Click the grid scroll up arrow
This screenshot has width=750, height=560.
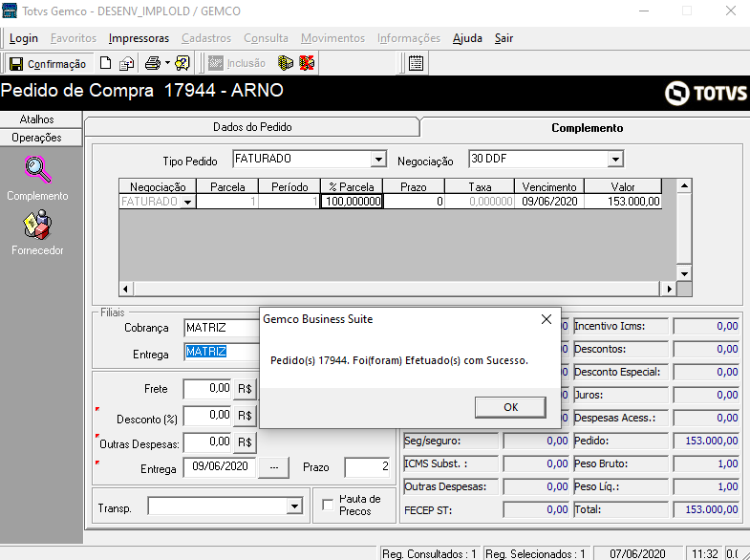(684, 185)
